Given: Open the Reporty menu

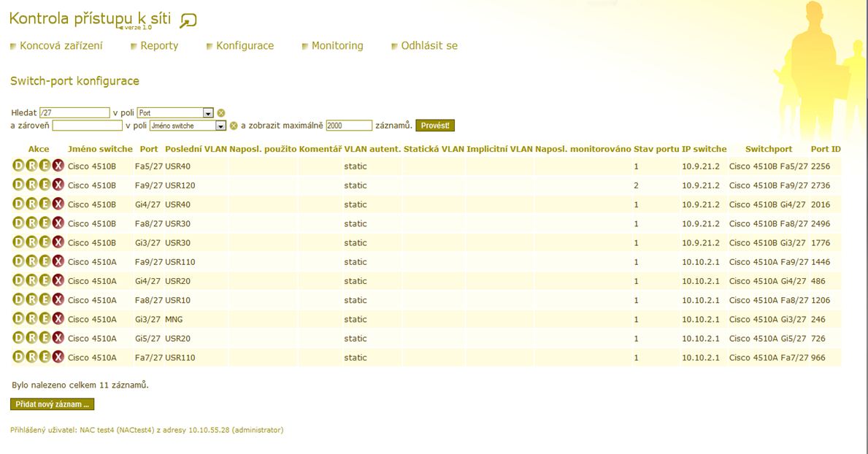Looking at the screenshot, I should (x=159, y=45).
